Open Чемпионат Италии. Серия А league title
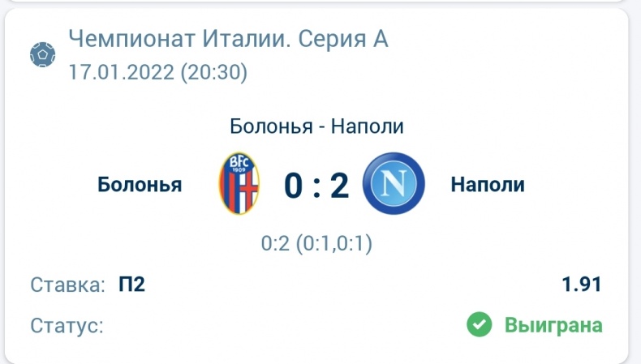 coord(228,39)
